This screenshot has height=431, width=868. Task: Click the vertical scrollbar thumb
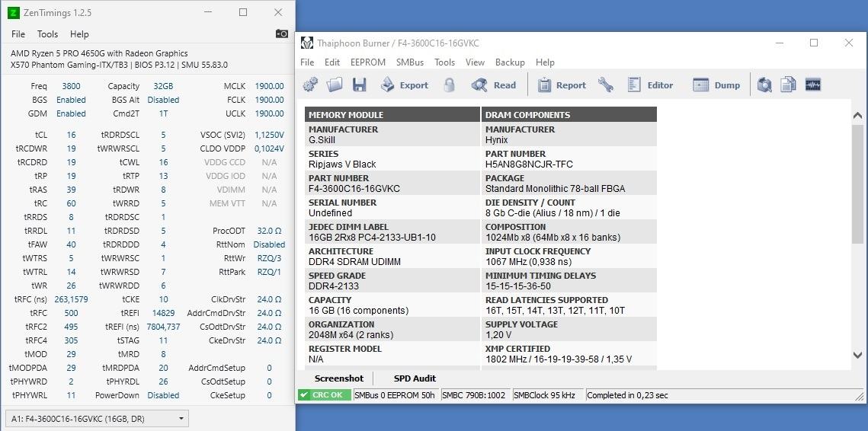857,184
